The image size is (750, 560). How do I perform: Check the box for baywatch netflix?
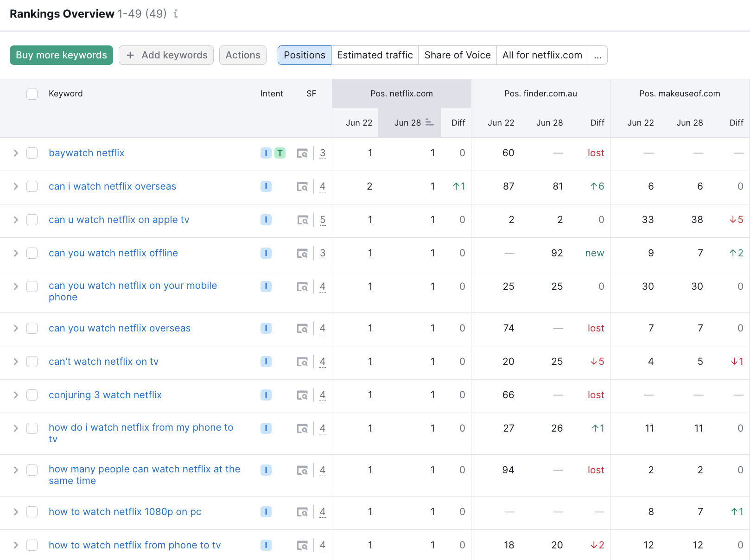32,153
